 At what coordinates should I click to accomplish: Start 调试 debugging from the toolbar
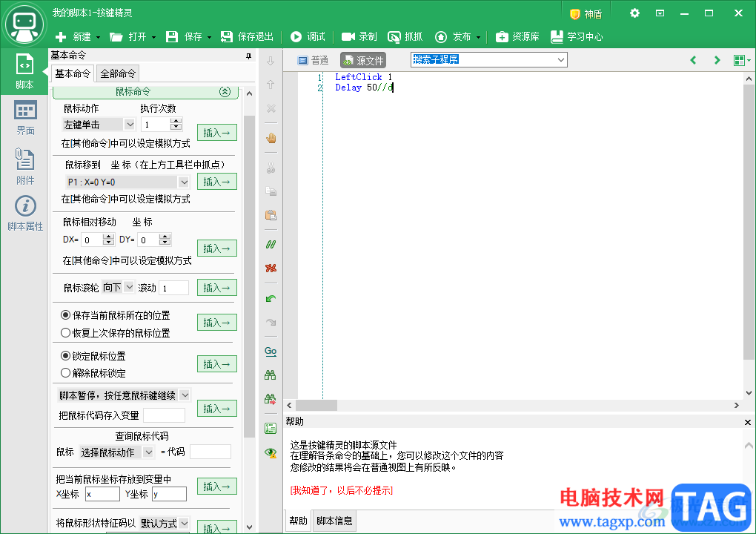pos(308,36)
